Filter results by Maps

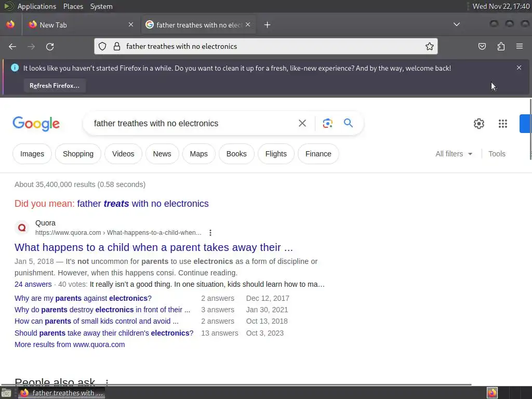199,154
